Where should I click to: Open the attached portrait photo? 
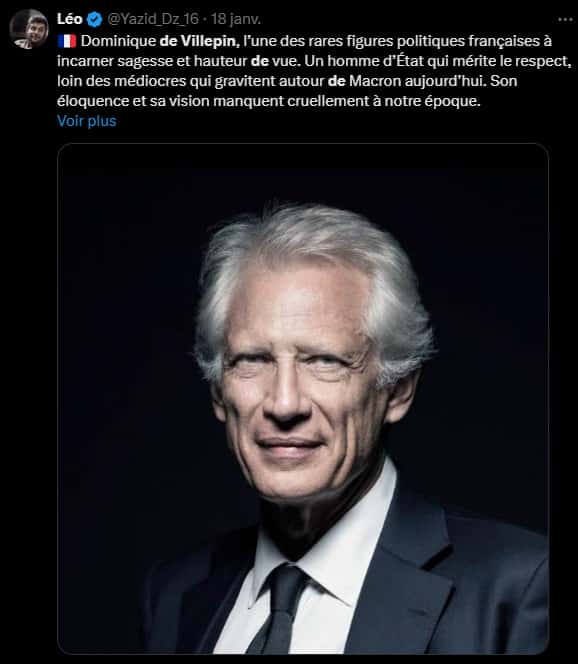[x=303, y=398]
